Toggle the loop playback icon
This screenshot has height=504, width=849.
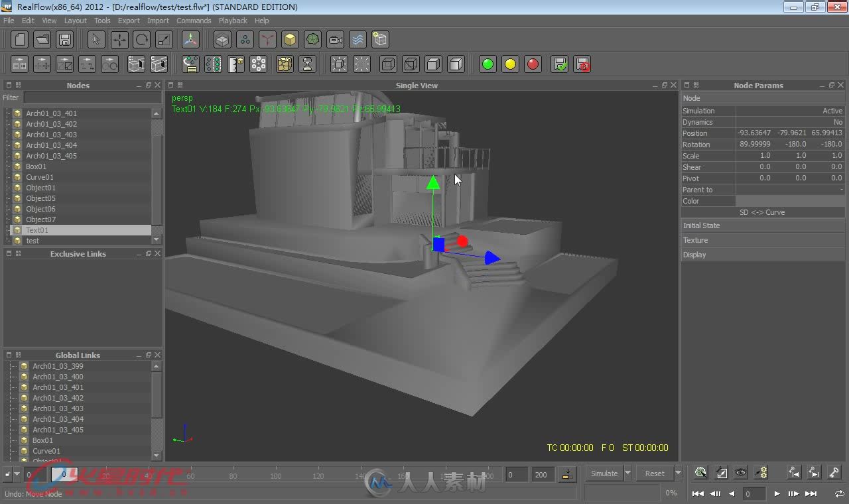coord(839,493)
